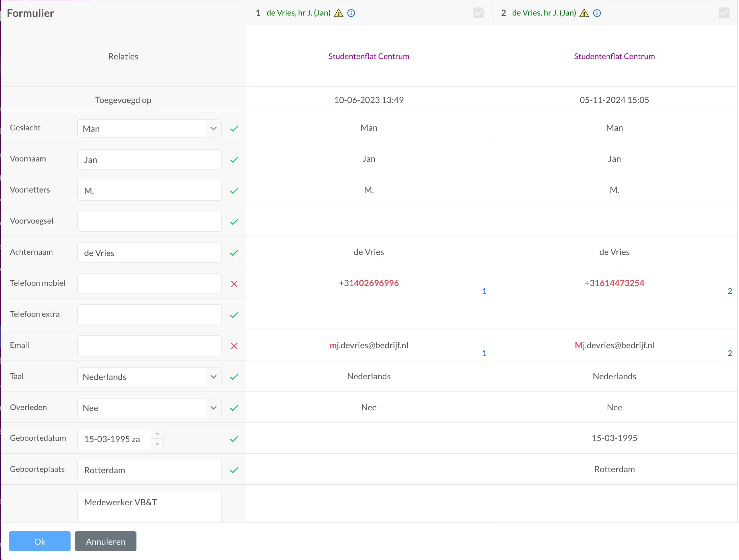
Task: Click the red X beside Telefoon mobiel
Action: click(x=234, y=284)
